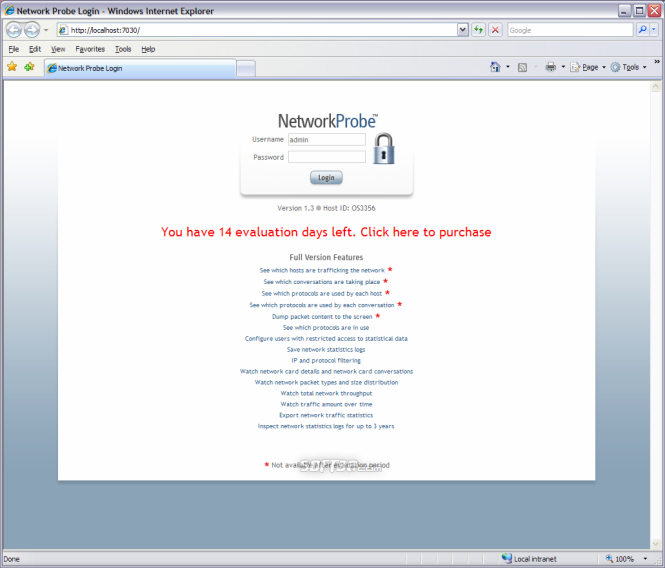Open the Favorites menu
The width and height of the screenshot is (665, 568).
pyautogui.click(x=90, y=49)
